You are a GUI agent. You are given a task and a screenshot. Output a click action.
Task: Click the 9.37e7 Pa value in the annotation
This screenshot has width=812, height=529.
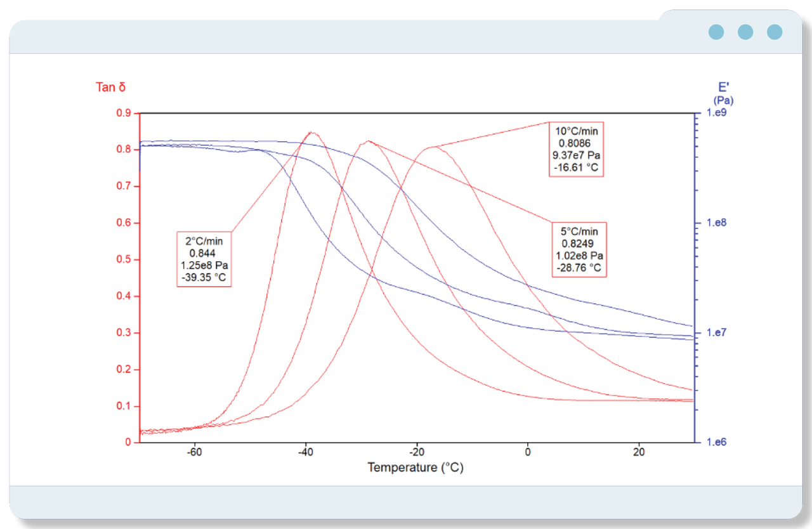pos(577,155)
